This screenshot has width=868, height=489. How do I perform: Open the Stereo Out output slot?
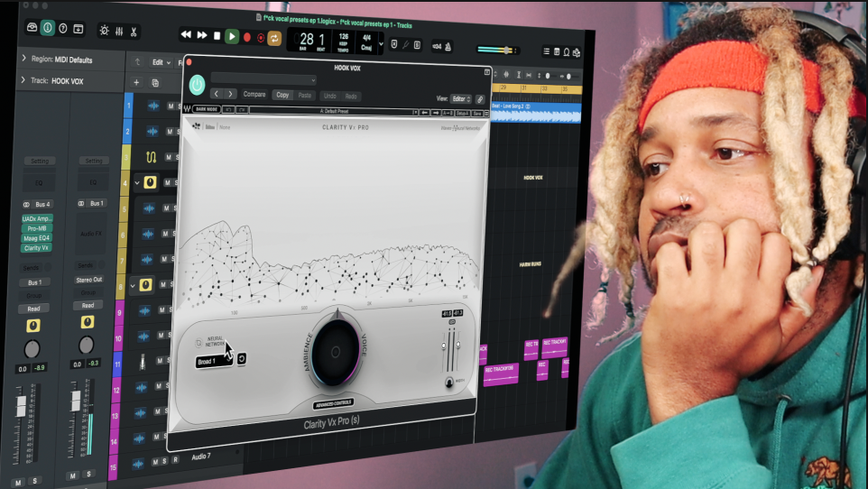pos(88,280)
